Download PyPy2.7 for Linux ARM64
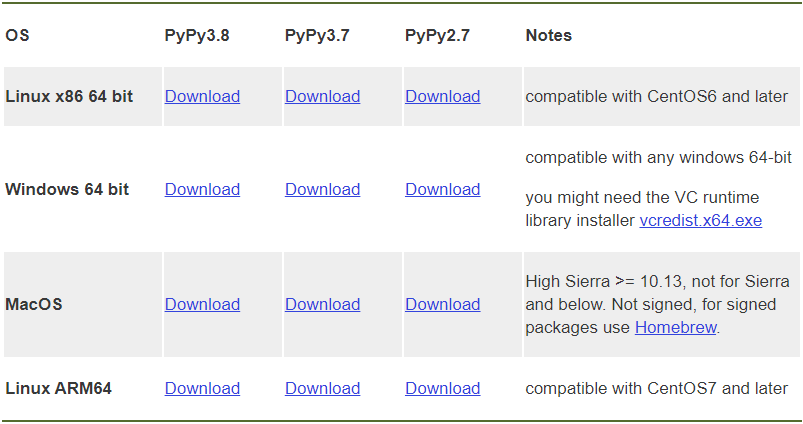 [442, 388]
